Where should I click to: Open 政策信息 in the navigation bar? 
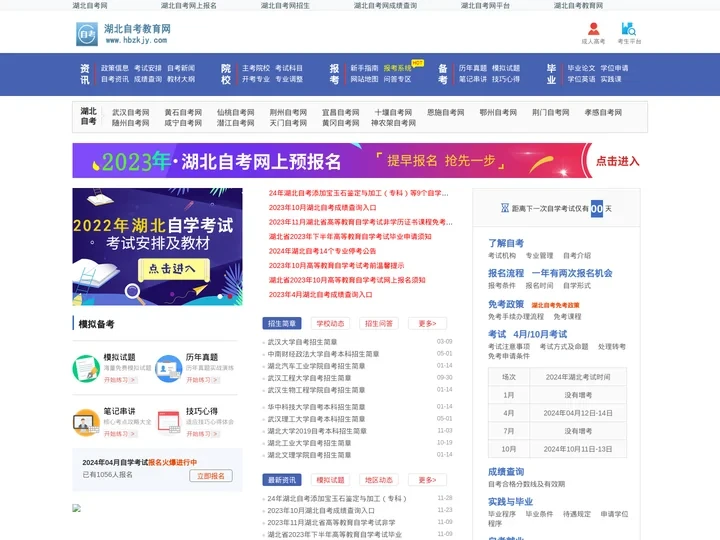[115, 68]
